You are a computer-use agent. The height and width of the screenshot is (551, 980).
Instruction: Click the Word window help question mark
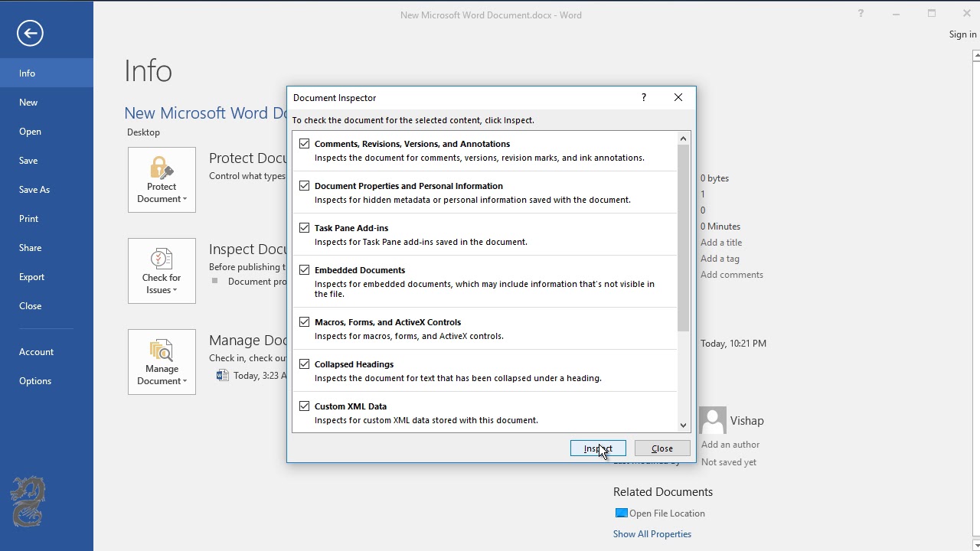tap(861, 14)
